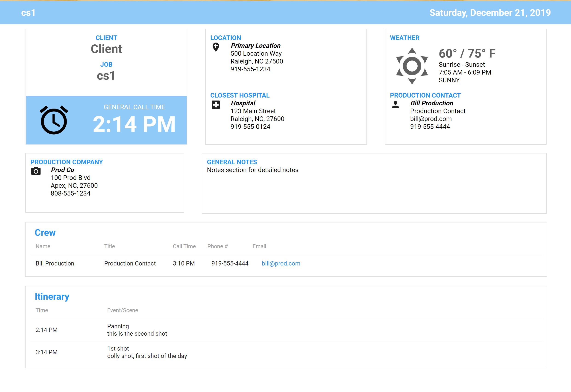The width and height of the screenshot is (571, 392).
Task: Click 123 Main Street address
Action: 253,111
